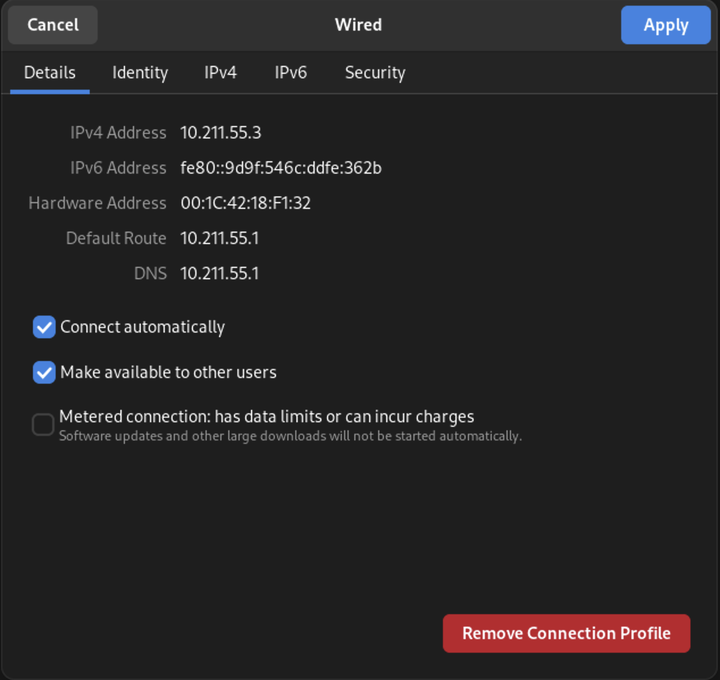Click the software updates description text
The height and width of the screenshot is (680, 720).
pos(290,436)
